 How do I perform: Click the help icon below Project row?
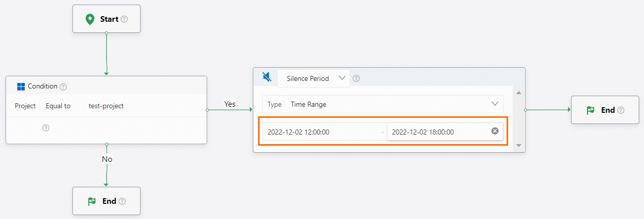pyautogui.click(x=46, y=128)
